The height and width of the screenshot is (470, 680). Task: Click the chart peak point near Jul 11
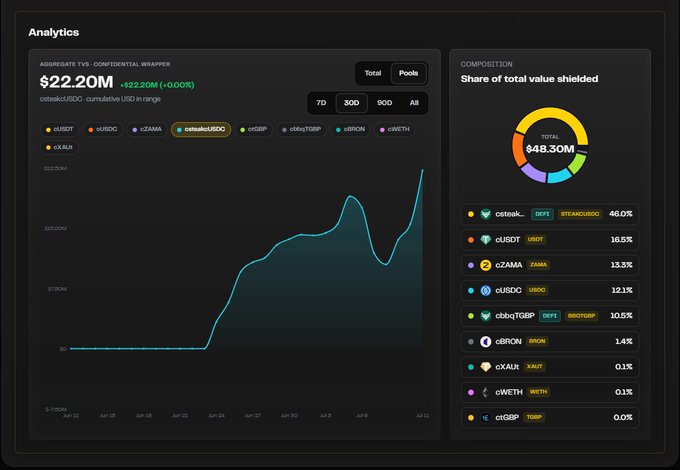[x=422, y=170]
